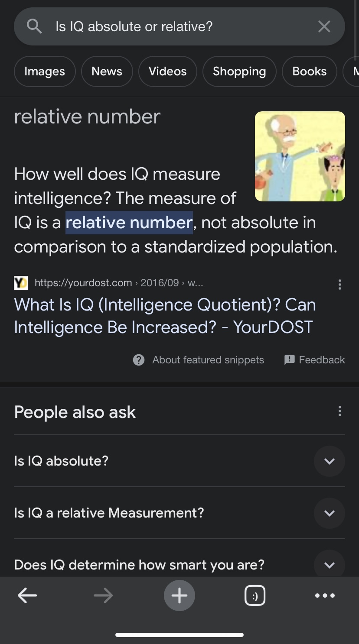Expand "Does IQ determine how smart you are?"
The image size is (359, 644).
pos(329,565)
